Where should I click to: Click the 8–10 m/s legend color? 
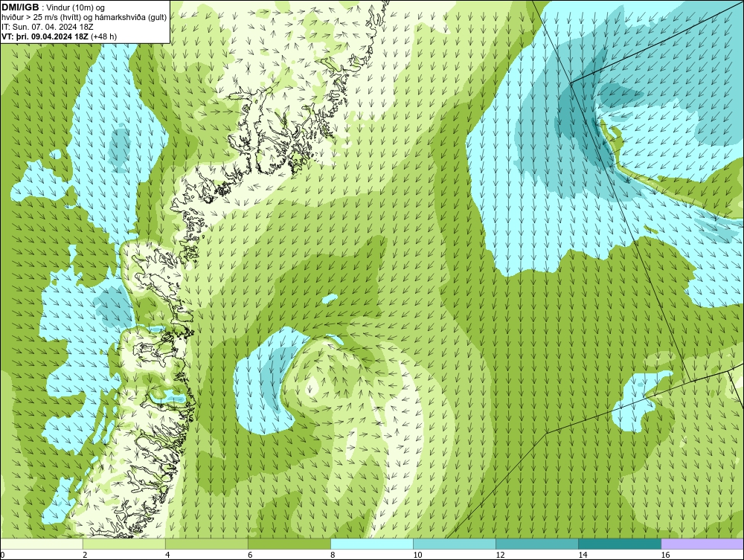372,544
